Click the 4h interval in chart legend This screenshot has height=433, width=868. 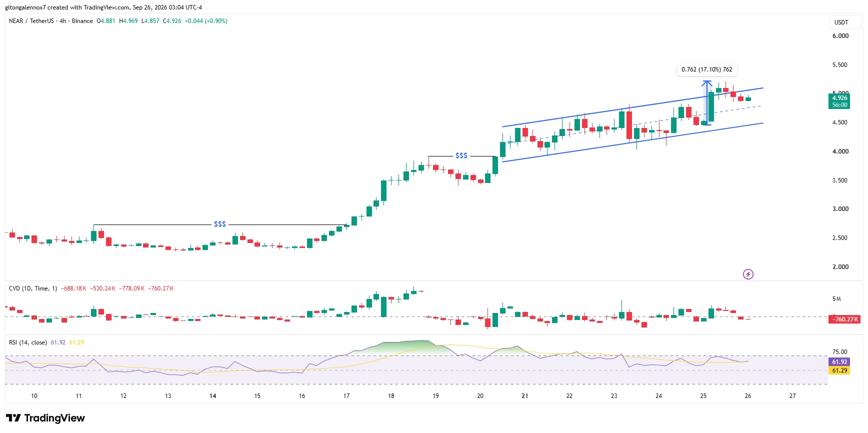coord(63,21)
